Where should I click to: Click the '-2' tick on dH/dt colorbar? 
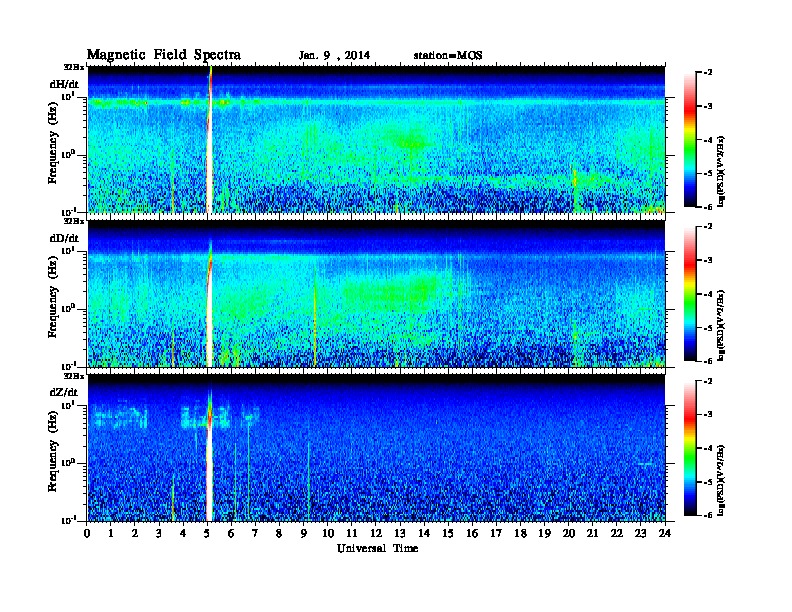tap(708, 73)
